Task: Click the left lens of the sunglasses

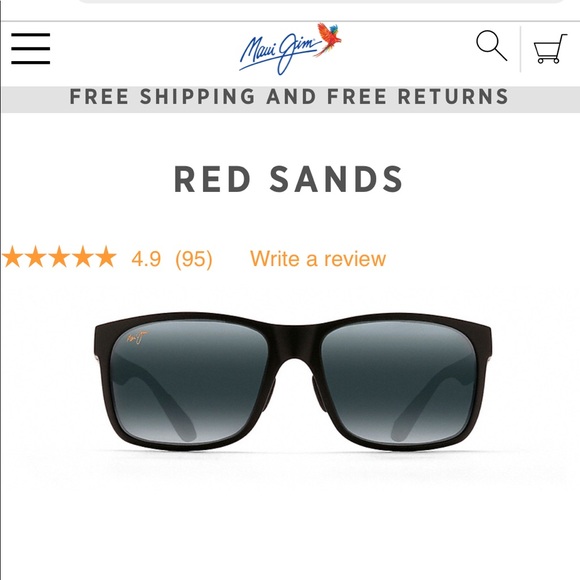Action: coord(191,381)
